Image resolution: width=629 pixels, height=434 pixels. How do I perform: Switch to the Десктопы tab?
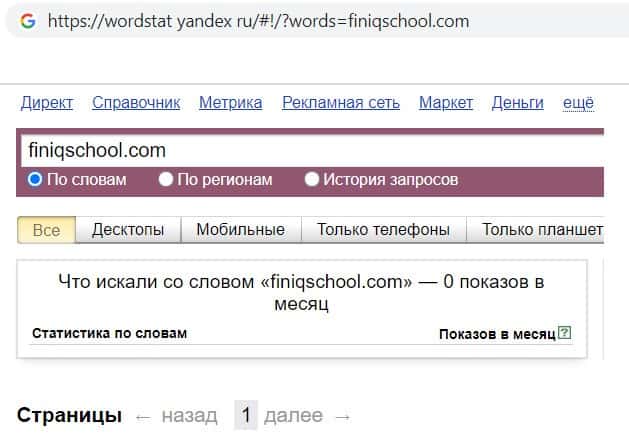128,230
